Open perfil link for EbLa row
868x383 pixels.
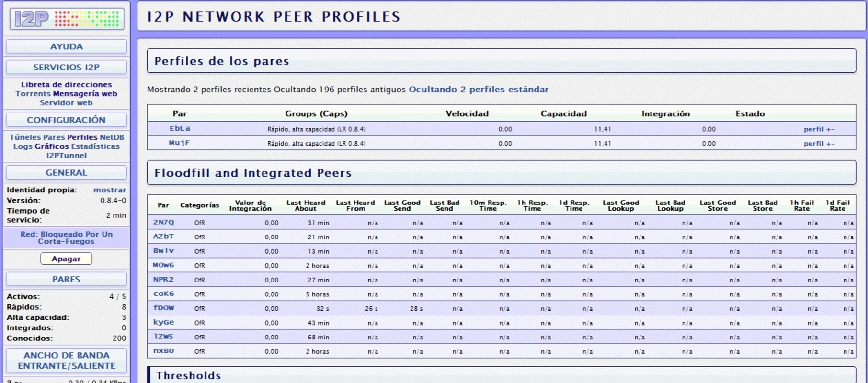tap(813, 129)
